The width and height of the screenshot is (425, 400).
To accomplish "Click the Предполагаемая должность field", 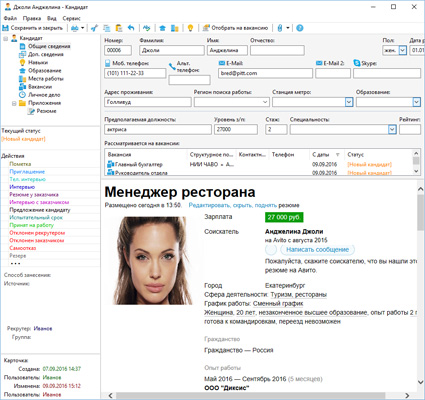I will [158, 129].
